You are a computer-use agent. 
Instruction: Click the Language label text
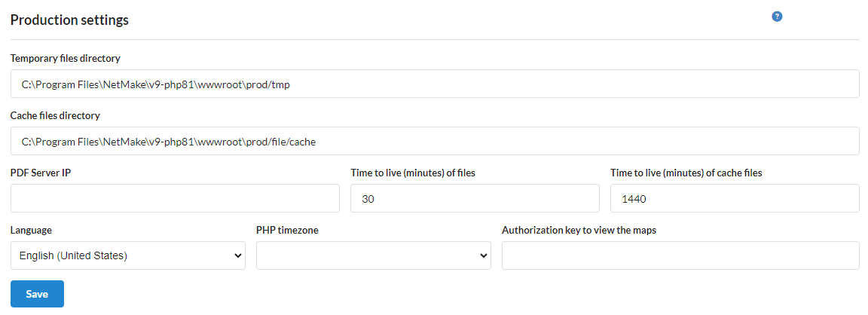coord(31,230)
